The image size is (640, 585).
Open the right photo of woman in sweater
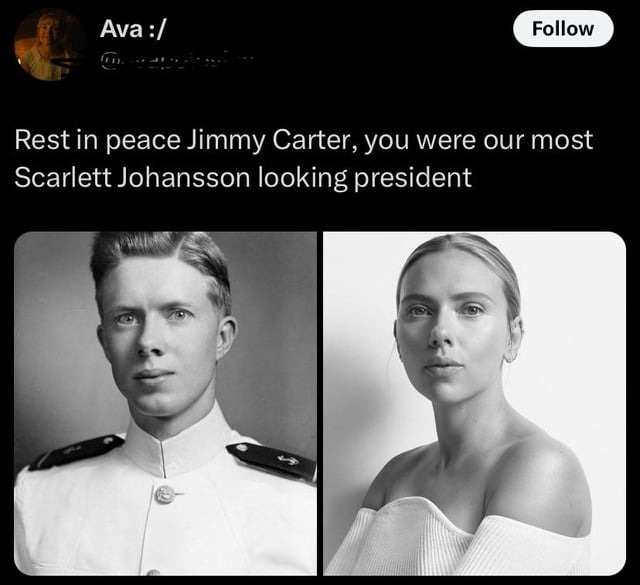[474, 403]
